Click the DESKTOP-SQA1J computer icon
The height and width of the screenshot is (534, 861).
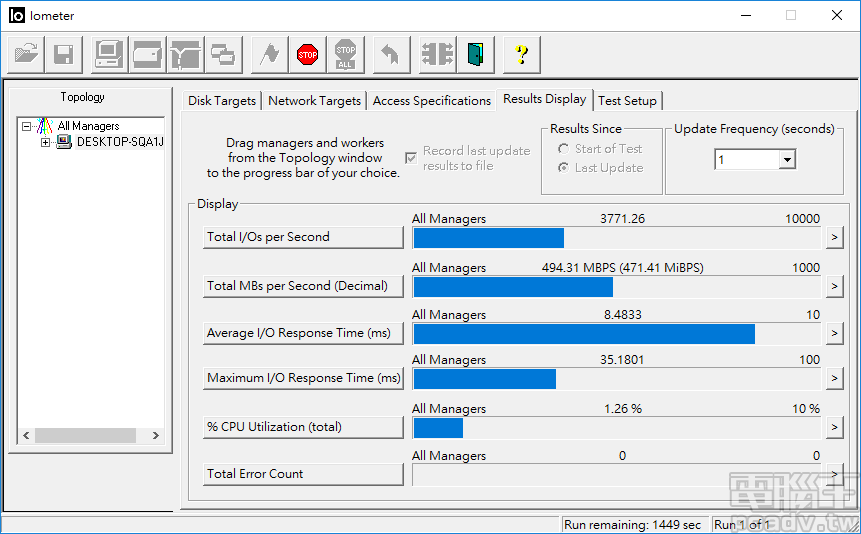64,142
